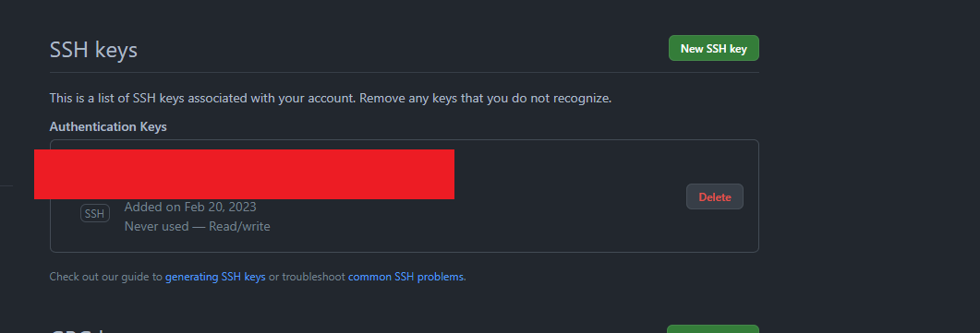The height and width of the screenshot is (333, 980).
Task: Click the Authentication Keys subheading
Action: tap(108, 126)
